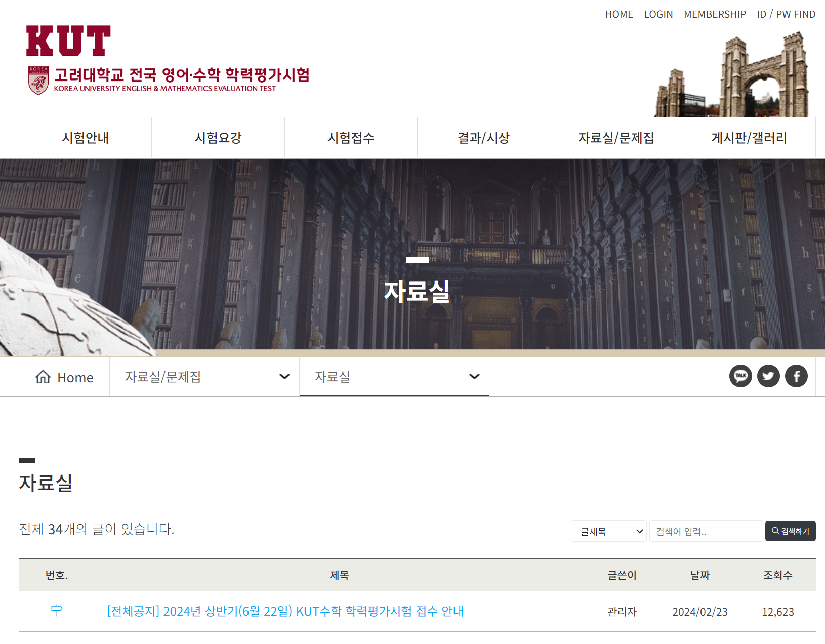The image size is (825, 644).
Task: Open the 게시판/갤러리 menu
Action: click(749, 138)
